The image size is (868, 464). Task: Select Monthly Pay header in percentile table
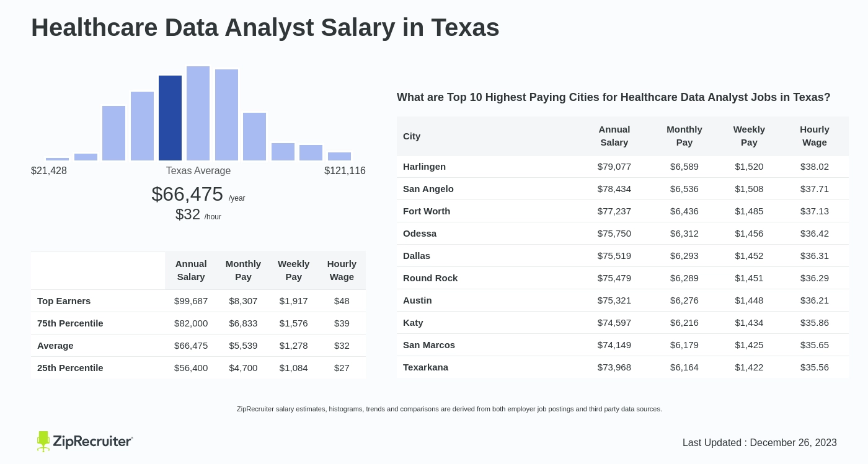coord(243,270)
